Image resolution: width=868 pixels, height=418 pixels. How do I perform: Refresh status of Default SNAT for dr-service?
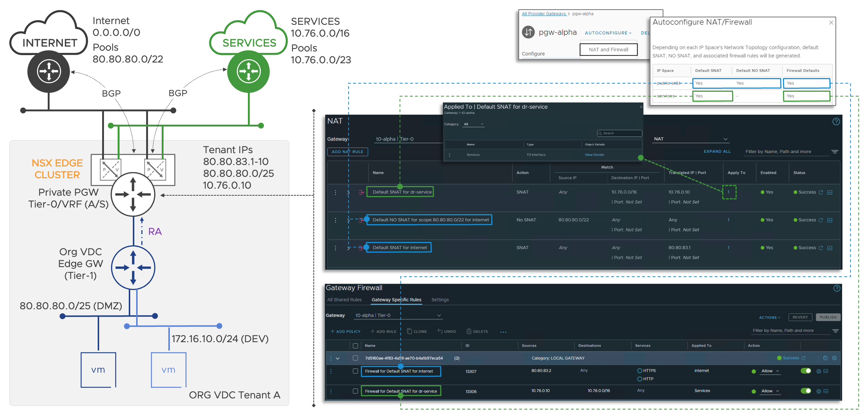pyautogui.click(x=821, y=192)
